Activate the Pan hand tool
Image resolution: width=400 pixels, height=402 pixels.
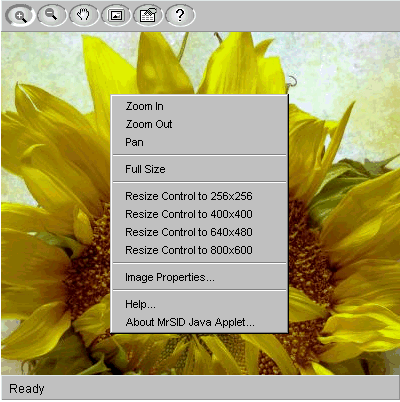click(84, 15)
